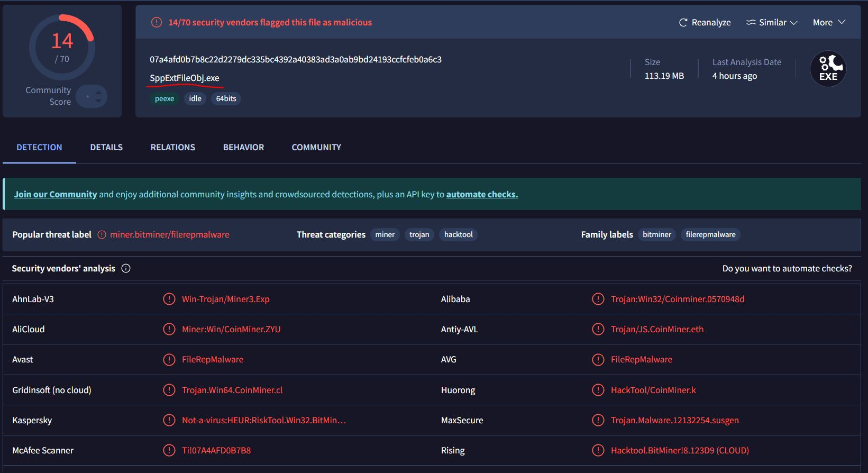
Task: Click the idle tag
Action: click(x=195, y=98)
